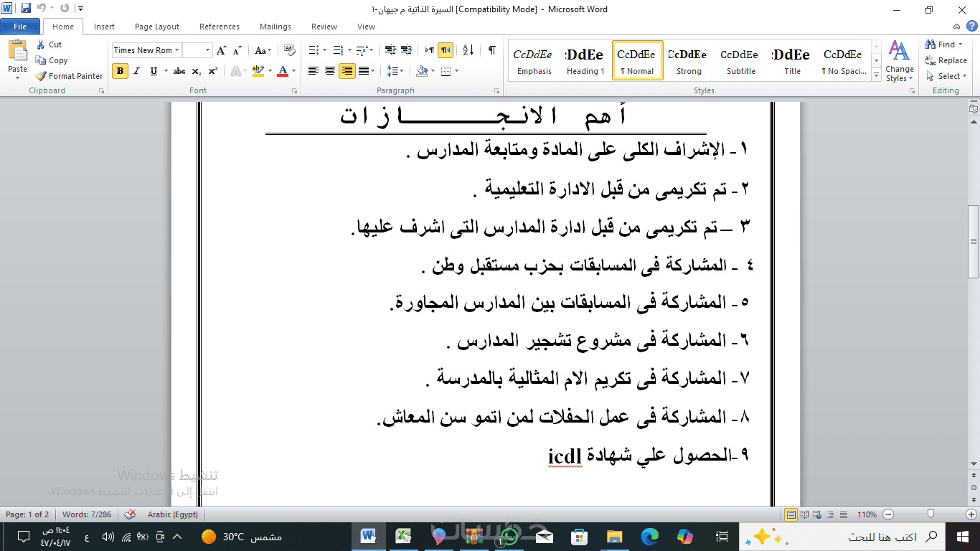Click the zoom slider handle

930,514
